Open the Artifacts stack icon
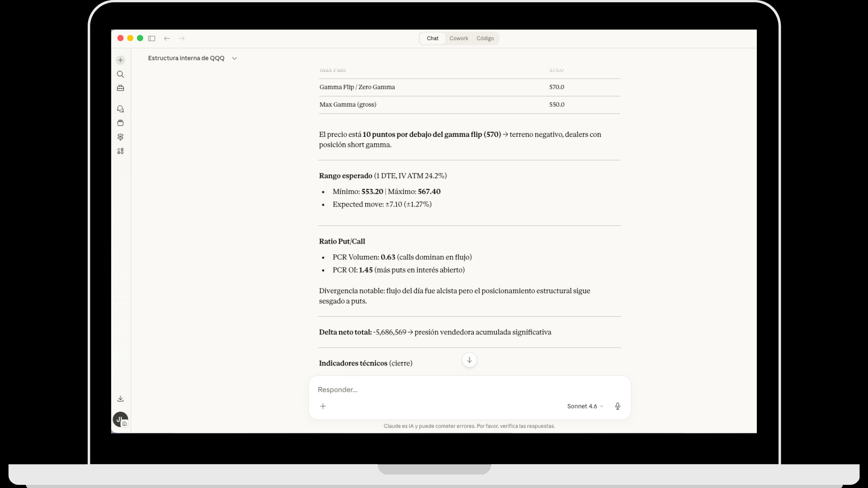The image size is (868, 488). [x=120, y=123]
